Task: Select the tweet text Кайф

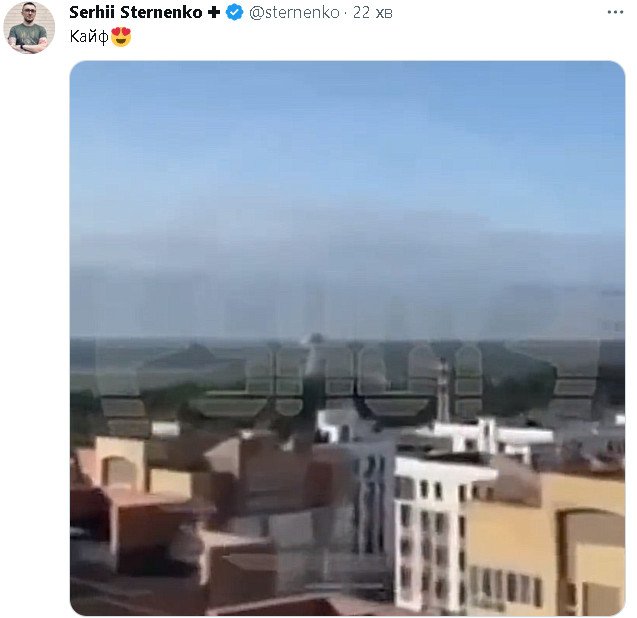Action: point(89,37)
